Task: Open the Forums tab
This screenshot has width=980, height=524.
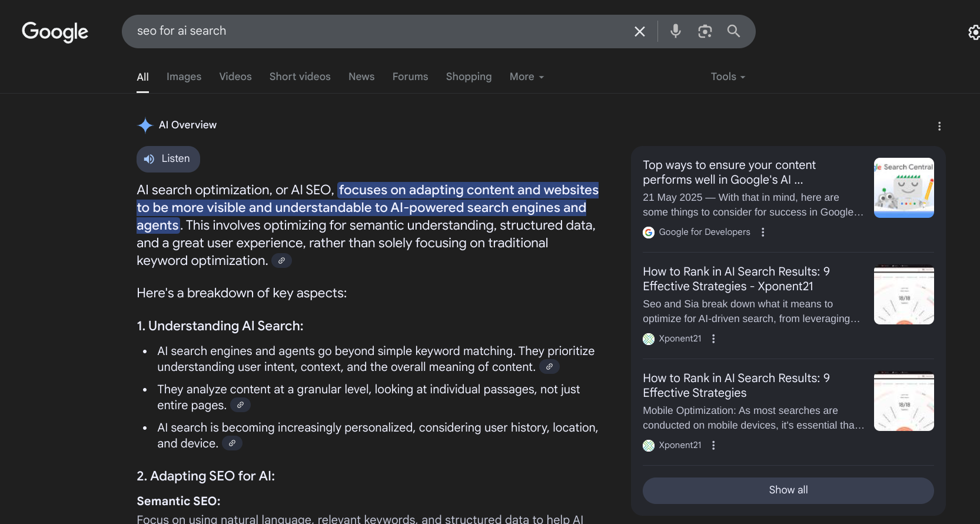Action: tap(410, 77)
